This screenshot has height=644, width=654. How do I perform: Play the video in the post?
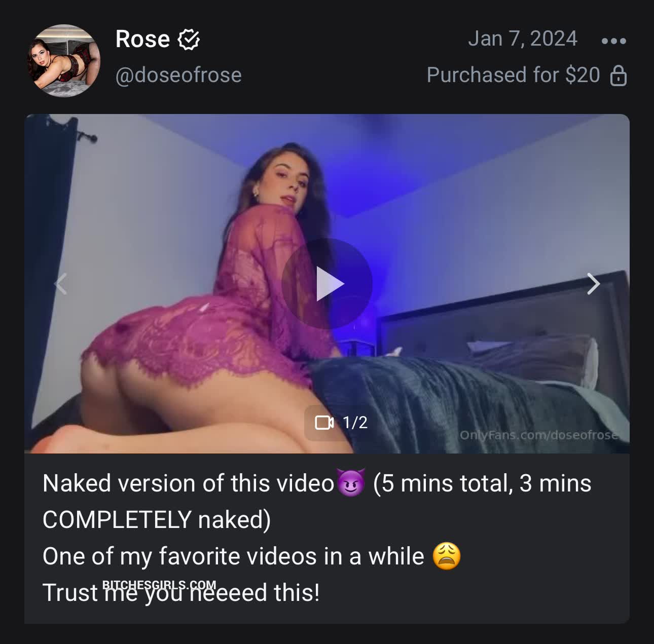(x=327, y=284)
